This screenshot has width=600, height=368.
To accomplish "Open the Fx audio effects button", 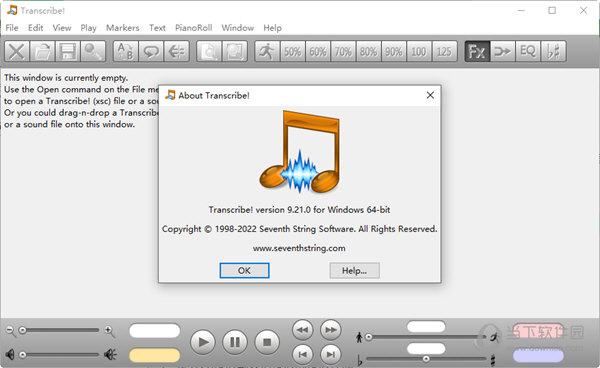I will pyautogui.click(x=477, y=51).
